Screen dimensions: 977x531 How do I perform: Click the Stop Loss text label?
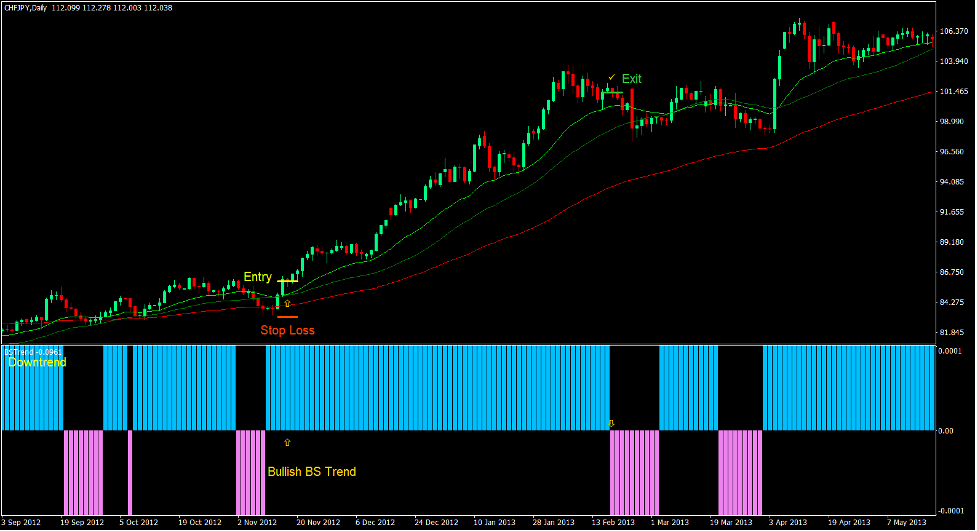[287, 330]
